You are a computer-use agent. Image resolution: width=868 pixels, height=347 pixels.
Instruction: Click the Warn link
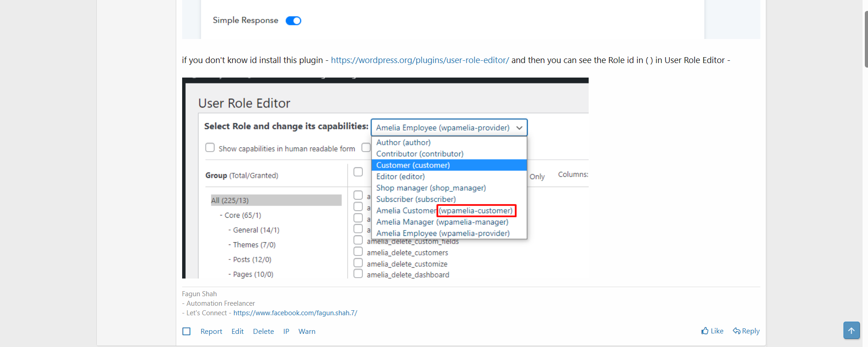[x=307, y=331]
